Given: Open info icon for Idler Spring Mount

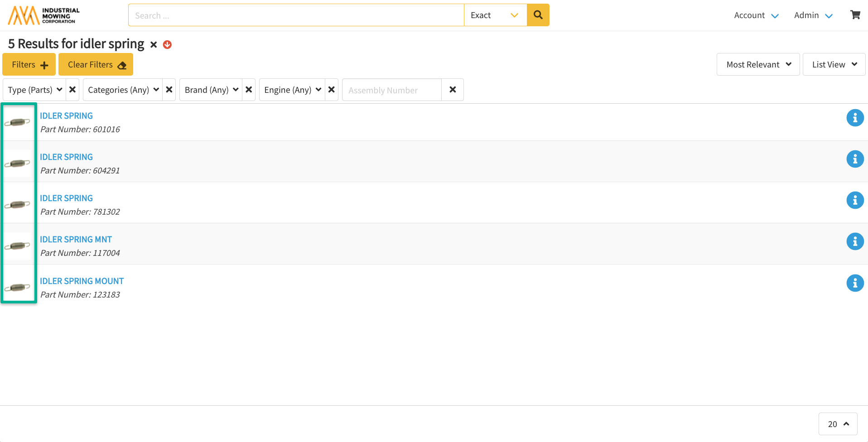Looking at the screenshot, I should click(x=855, y=283).
